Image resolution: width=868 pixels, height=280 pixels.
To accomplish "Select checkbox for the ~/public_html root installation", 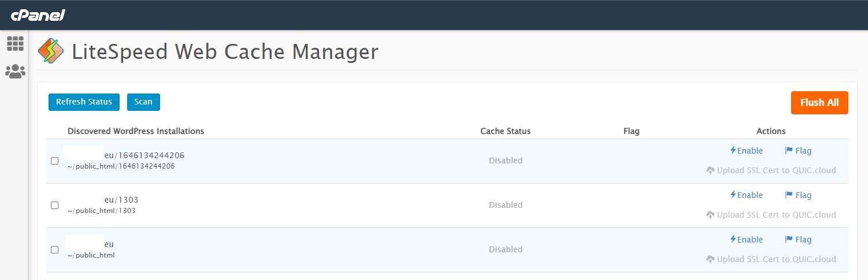I will tap(55, 249).
